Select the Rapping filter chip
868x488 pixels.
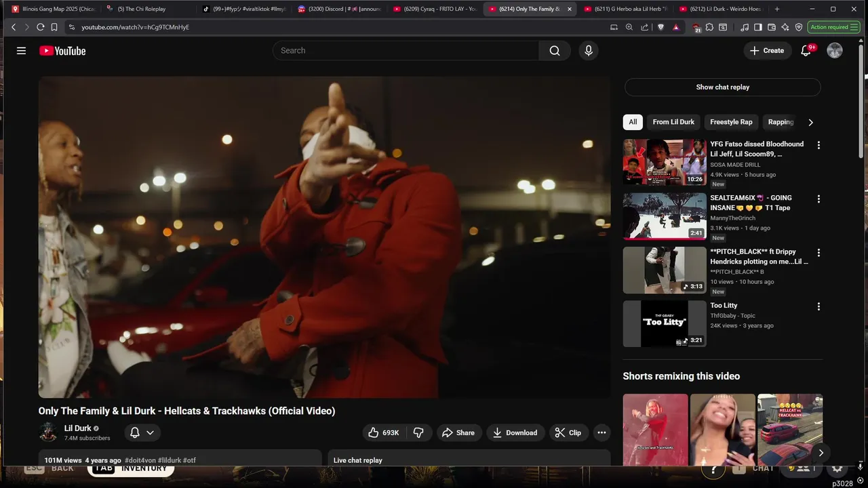781,122
